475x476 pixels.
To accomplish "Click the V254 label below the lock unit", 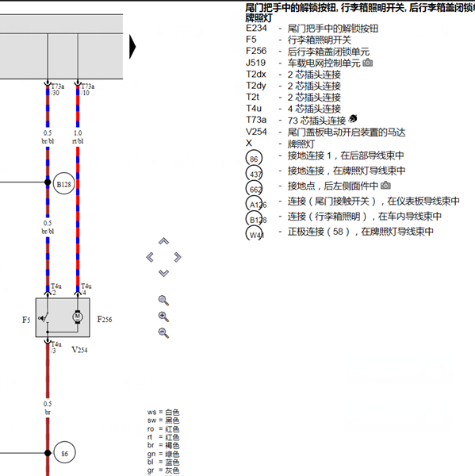I will [79, 350].
